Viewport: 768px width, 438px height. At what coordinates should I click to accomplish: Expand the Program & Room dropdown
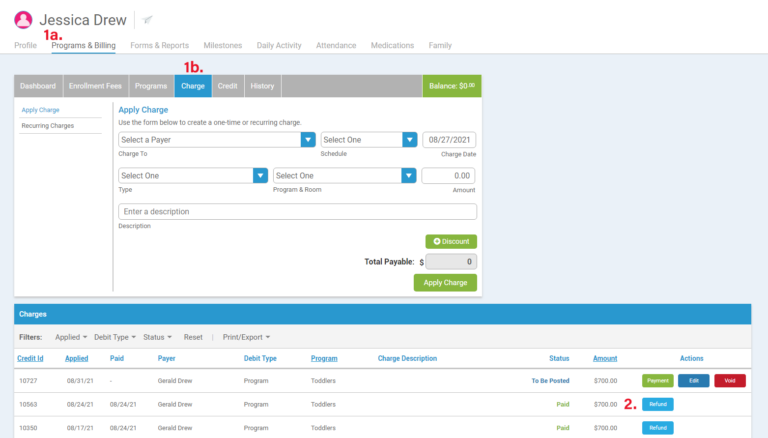click(x=344, y=176)
